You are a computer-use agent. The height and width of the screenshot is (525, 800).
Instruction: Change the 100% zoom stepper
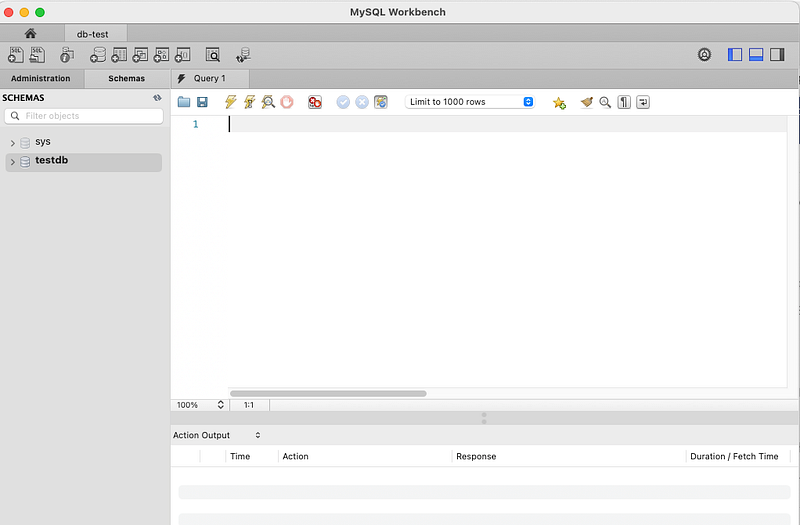click(220, 405)
